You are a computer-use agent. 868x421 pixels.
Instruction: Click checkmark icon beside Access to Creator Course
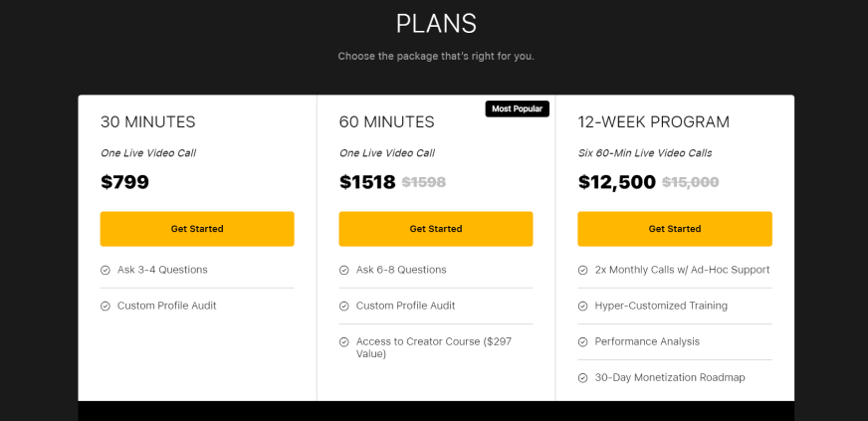pyautogui.click(x=344, y=342)
